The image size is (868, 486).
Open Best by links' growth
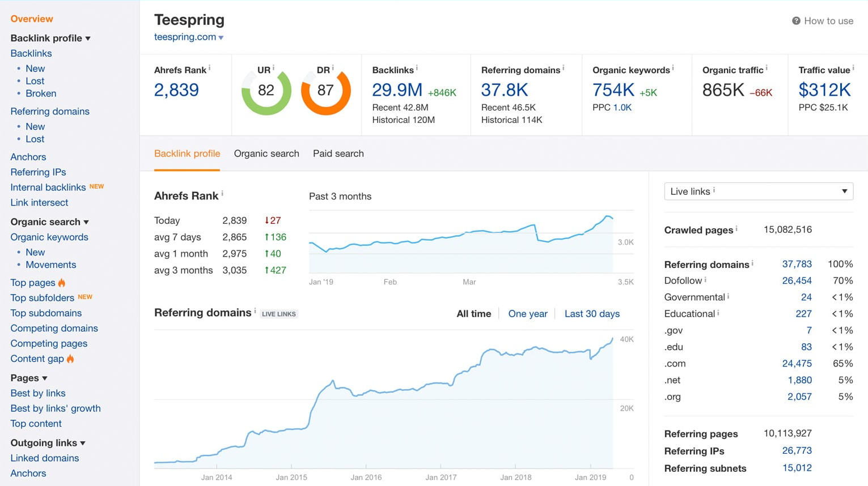click(56, 408)
